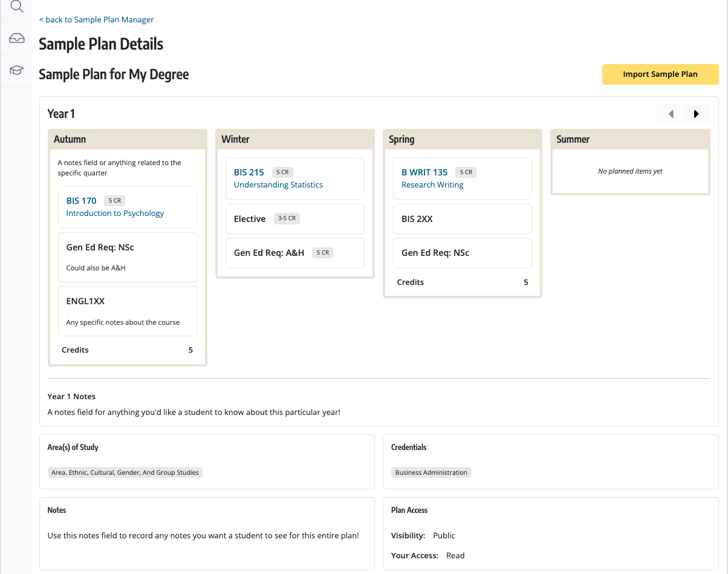Screen dimensions: 728x574
Task: Open BIS 215 course link
Action: 249,172
